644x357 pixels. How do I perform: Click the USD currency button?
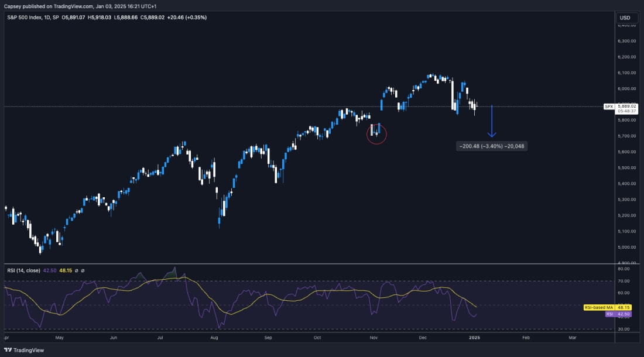625,18
